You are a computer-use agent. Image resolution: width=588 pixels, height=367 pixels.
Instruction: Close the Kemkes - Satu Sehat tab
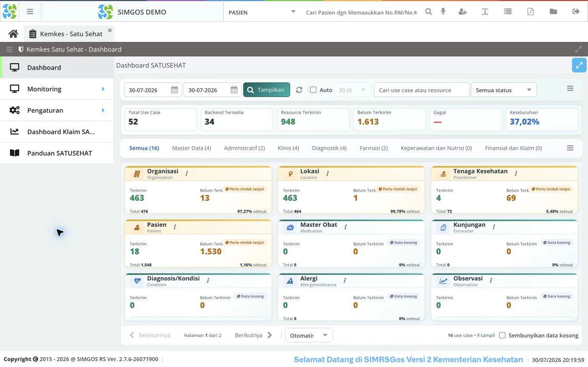click(110, 31)
